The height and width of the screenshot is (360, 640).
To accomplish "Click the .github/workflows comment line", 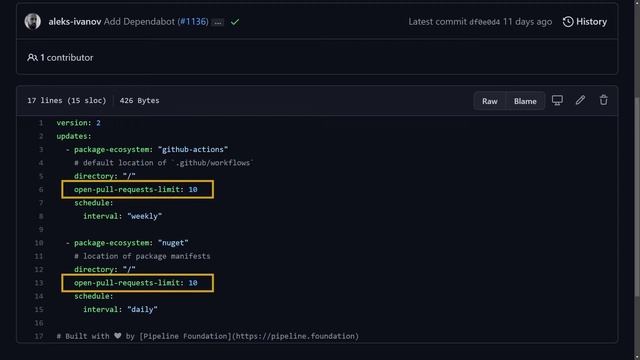I will [x=164, y=163].
